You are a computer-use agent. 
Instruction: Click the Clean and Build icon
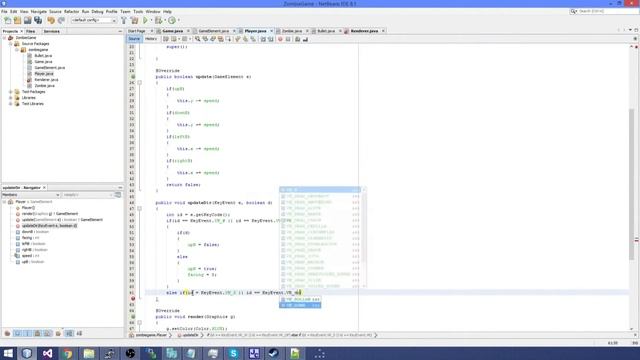[x=134, y=20]
